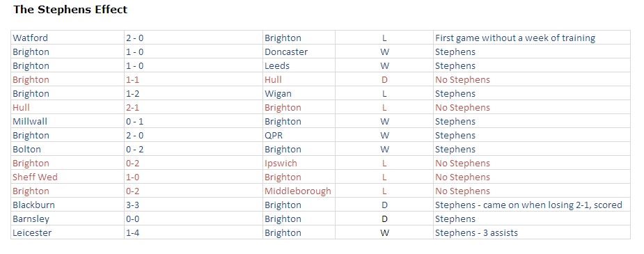The width and height of the screenshot is (644, 254).
Task: Select the Sheff Wed cell
Action: tap(68, 177)
